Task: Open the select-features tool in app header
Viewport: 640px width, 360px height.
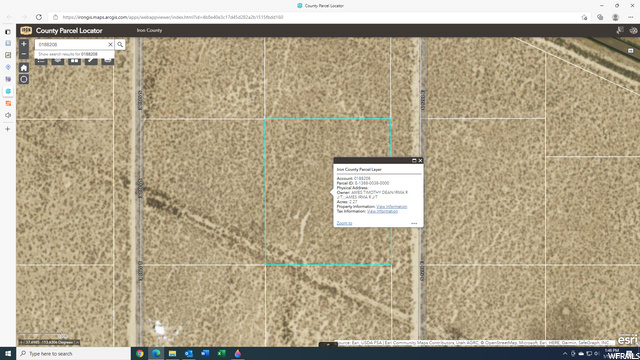Action: [x=620, y=31]
